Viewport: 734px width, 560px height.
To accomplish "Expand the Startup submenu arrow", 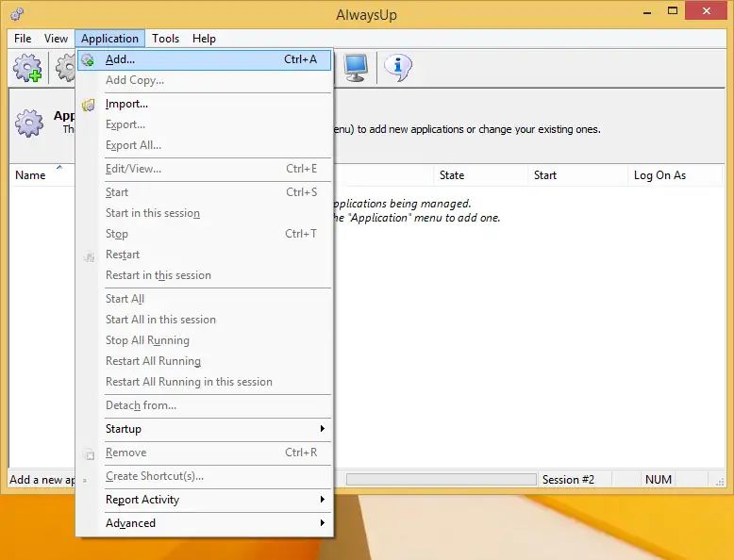I will pyautogui.click(x=322, y=429).
